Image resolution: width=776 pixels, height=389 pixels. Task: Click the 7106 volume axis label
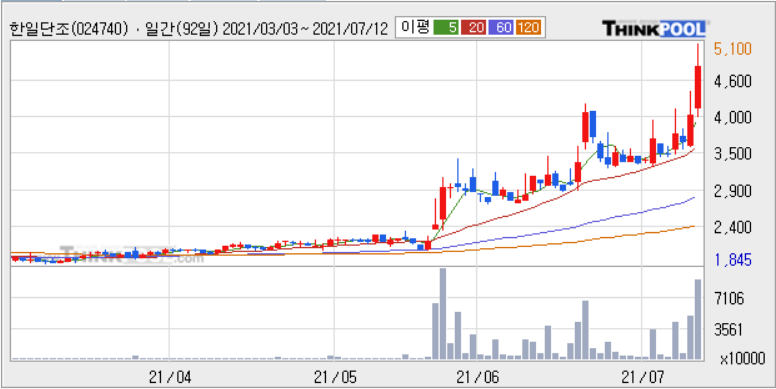(730, 299)
